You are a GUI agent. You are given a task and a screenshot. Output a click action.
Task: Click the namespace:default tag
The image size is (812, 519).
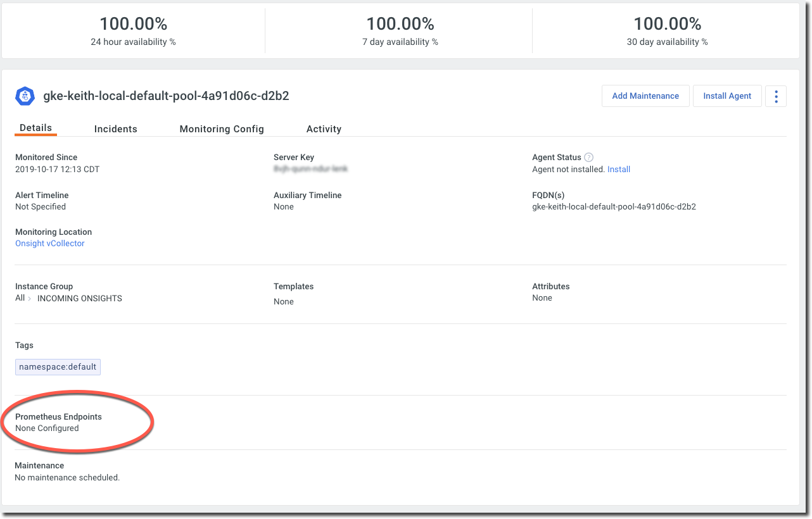58,367
